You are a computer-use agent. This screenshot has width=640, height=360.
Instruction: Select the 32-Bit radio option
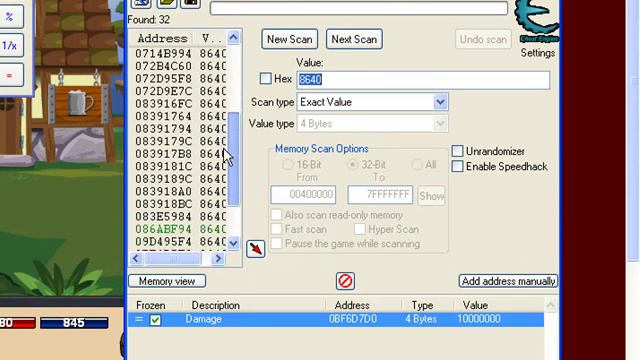(352, 164)
